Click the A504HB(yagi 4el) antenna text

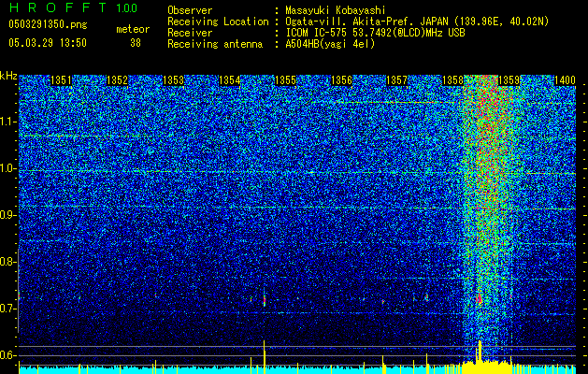(x=330, y=44)
